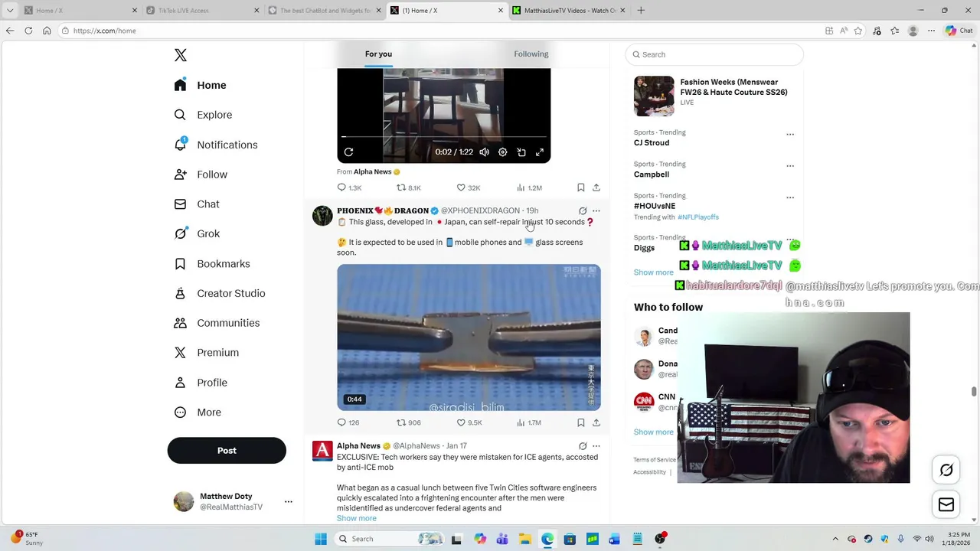Open Premium subscription page

207,353
